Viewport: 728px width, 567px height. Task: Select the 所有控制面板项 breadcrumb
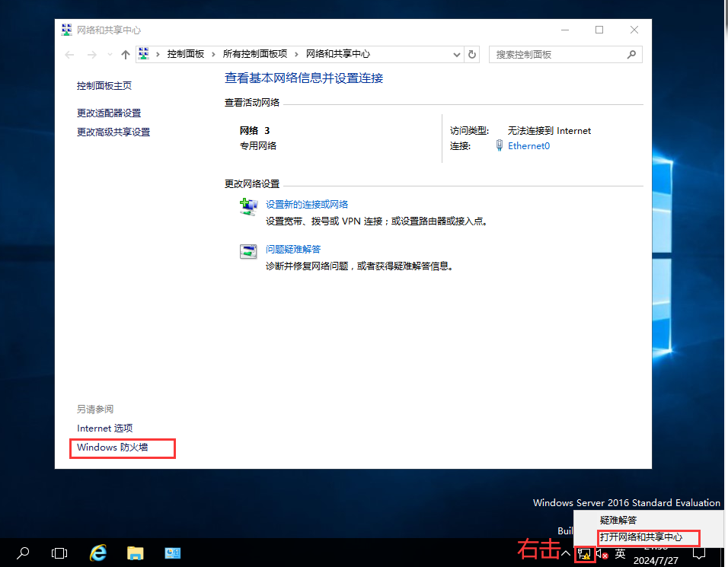click(255, 54)
